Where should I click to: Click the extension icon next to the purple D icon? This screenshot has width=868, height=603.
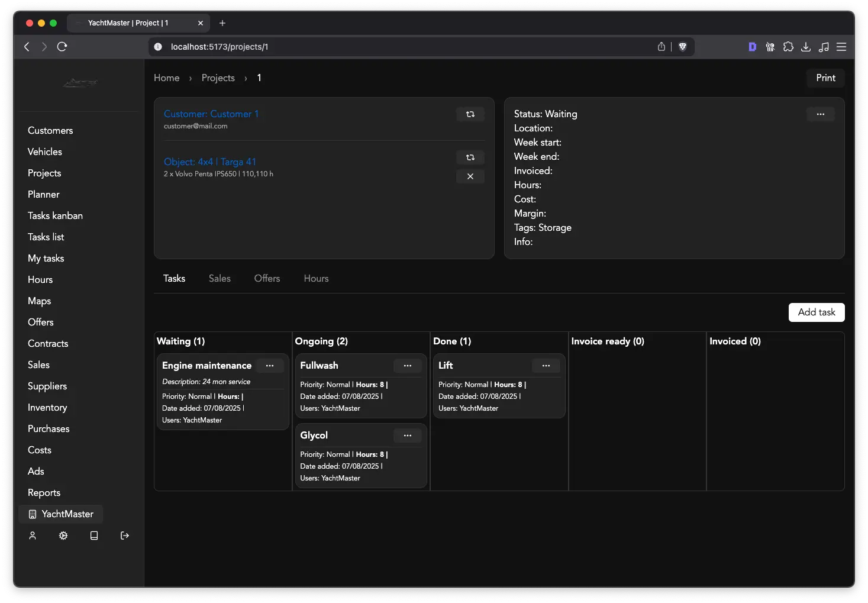770,47
